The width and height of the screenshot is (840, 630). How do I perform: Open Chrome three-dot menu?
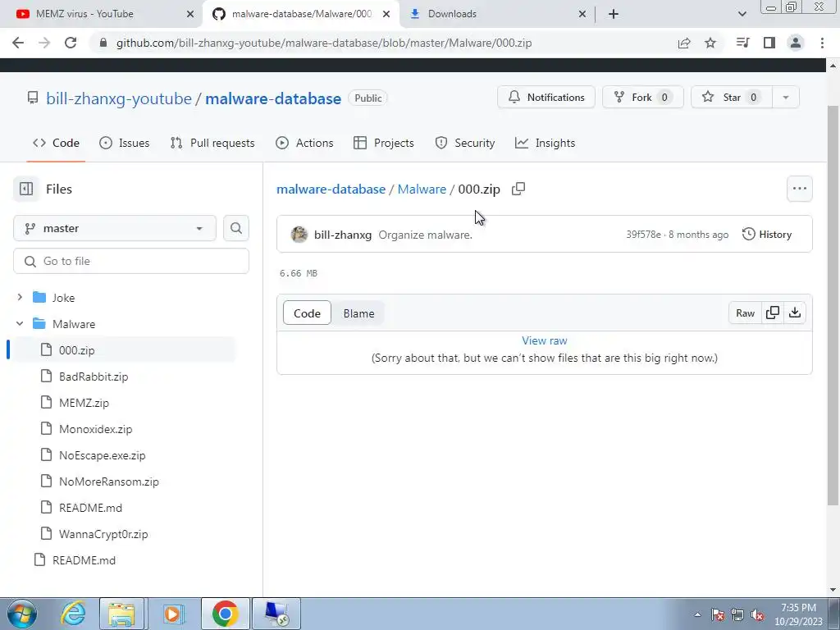[822, 43]
